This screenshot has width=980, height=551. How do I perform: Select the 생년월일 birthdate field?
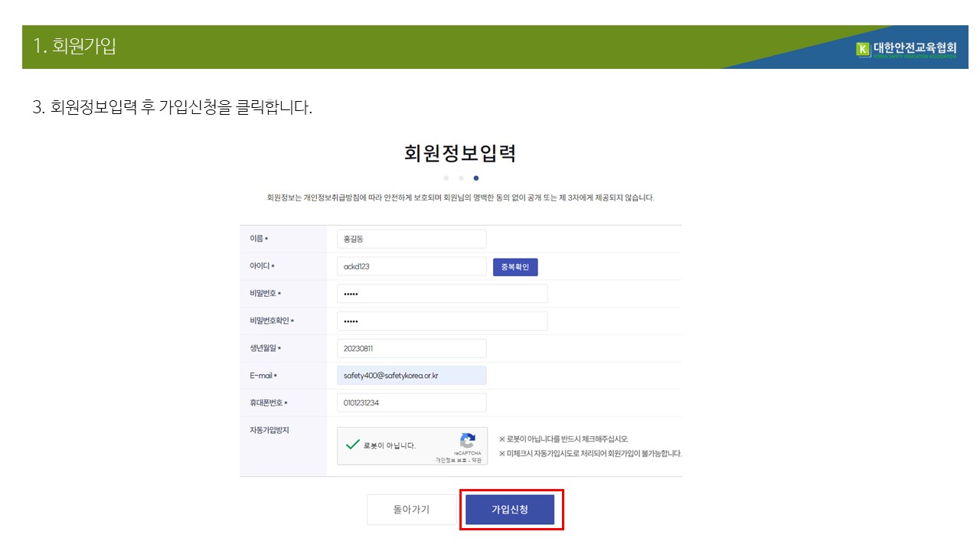411,348
